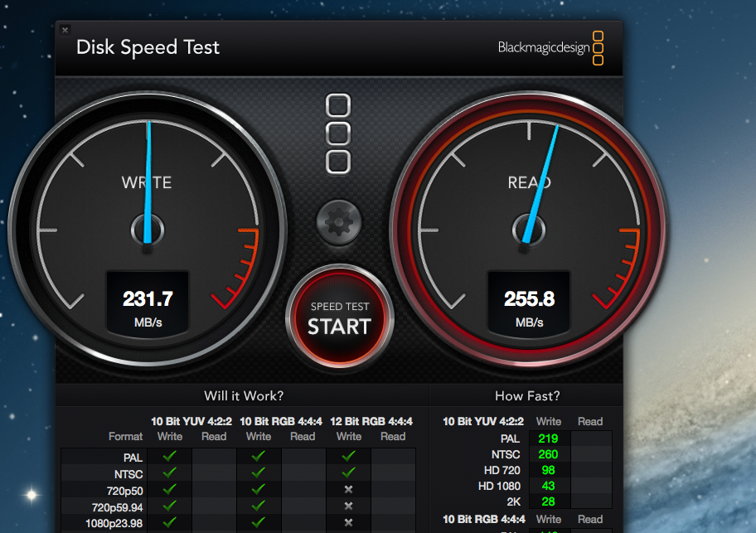This screenshot has height=533, width=756.
Task: Click 720p59.94 X mark under 12 Bit RGB
Action: 349,506
